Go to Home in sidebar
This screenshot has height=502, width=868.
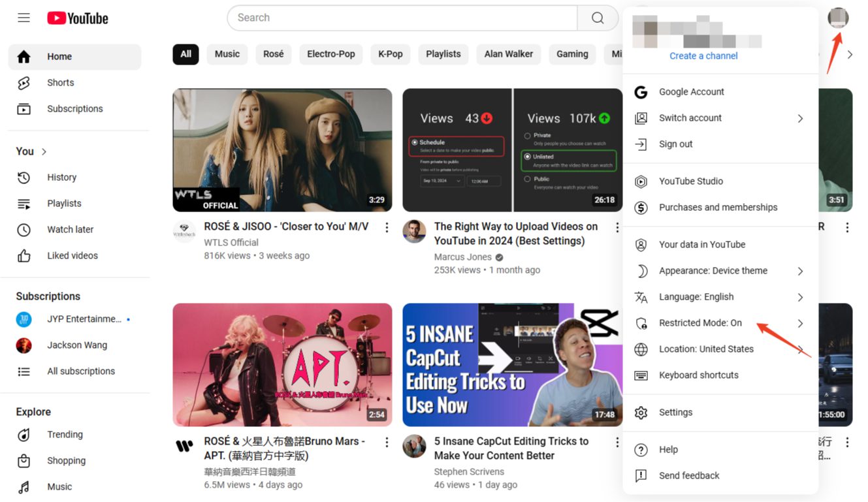tap(74, 57)
